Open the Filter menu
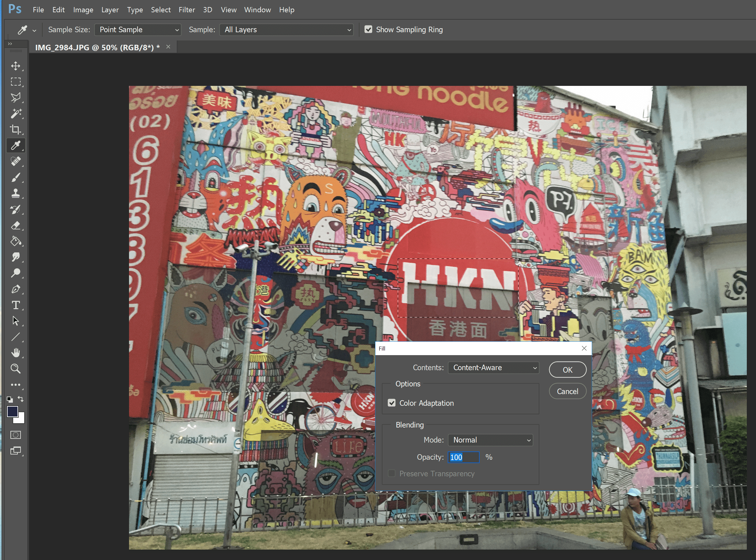Screen dimensions: 756x560 point(187,10)
